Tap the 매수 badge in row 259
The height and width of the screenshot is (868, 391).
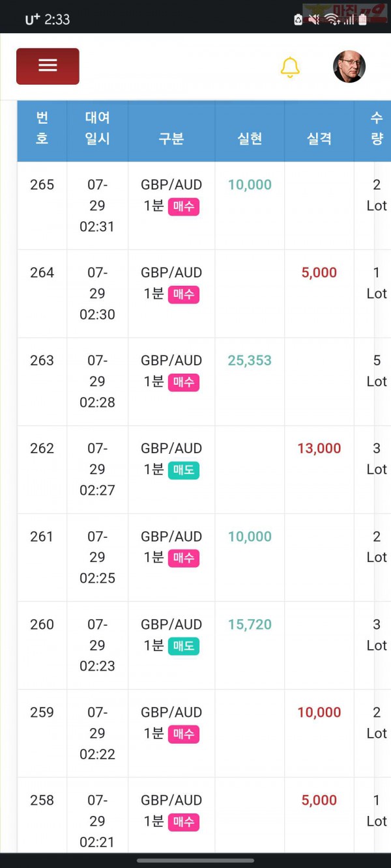[x=183, y=734]
